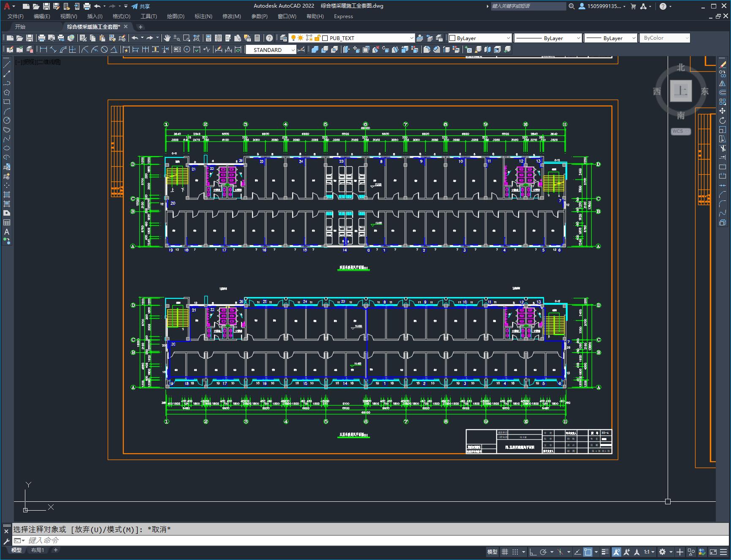
Task: Select the Table tool
Action: [x=7, y=222]
